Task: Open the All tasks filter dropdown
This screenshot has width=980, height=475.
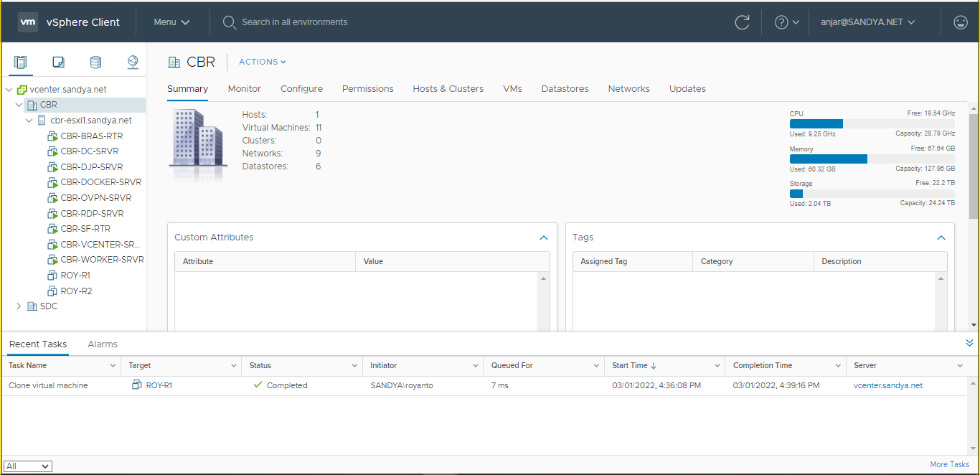Action: tap(28, 466)
